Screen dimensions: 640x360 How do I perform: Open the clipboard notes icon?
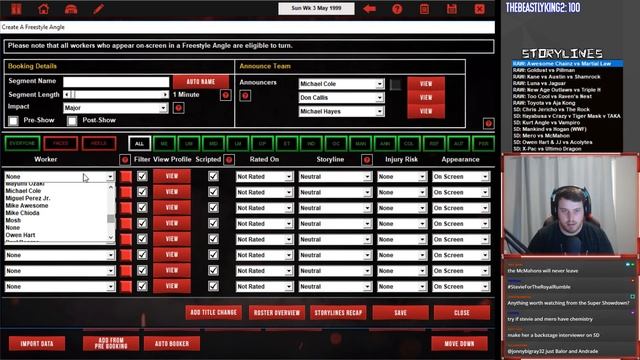tap(424, 9)
